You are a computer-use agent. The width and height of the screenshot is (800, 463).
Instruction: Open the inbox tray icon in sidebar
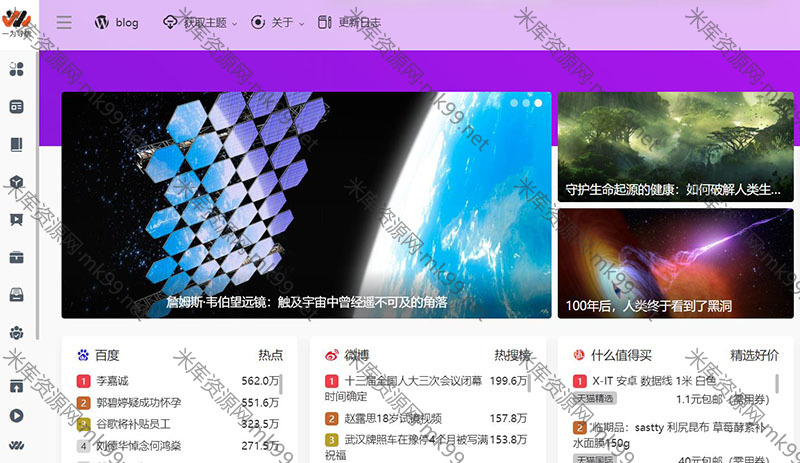click(x=16, y=295)
